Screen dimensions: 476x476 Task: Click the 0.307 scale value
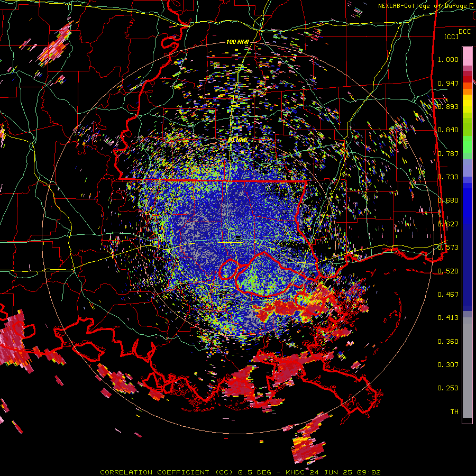448,364
